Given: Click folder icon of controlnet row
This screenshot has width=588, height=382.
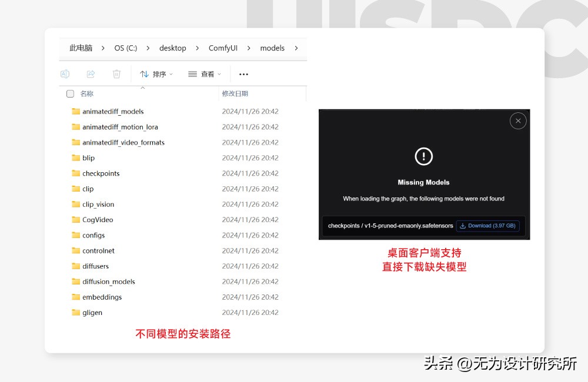Looking at the screenshot, I should [x=76, y=250].
